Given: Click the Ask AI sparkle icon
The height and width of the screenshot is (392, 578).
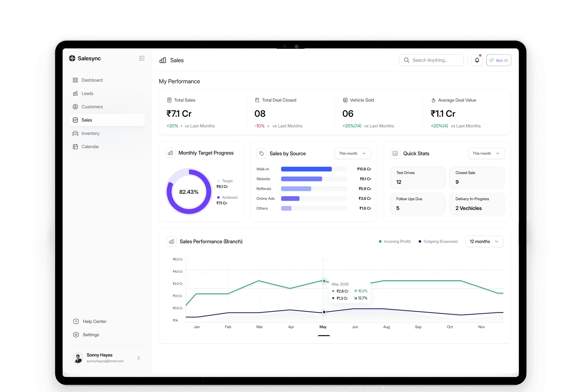Looking at the screenshot, I should 492,60.
